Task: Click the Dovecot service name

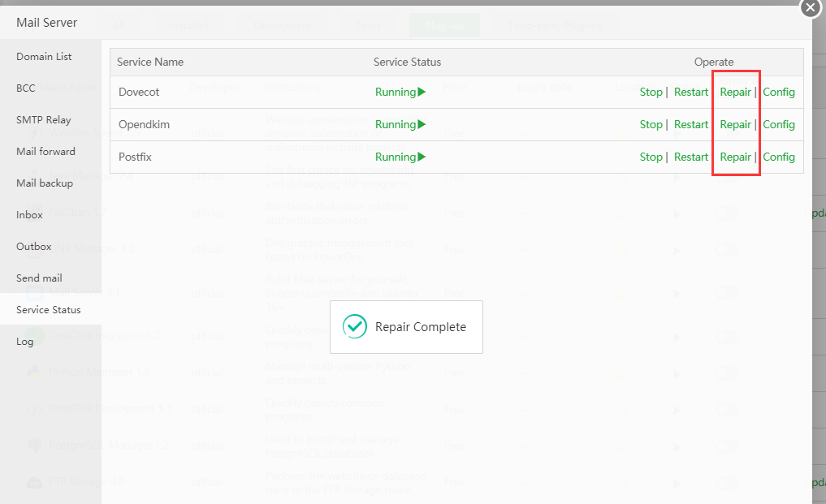Action: 139,92
